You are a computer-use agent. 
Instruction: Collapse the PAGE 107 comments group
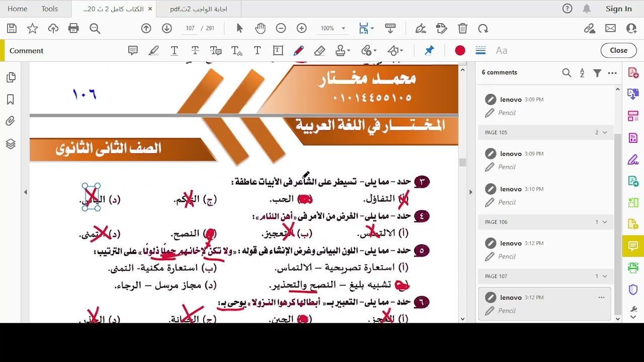click(605, 277)
